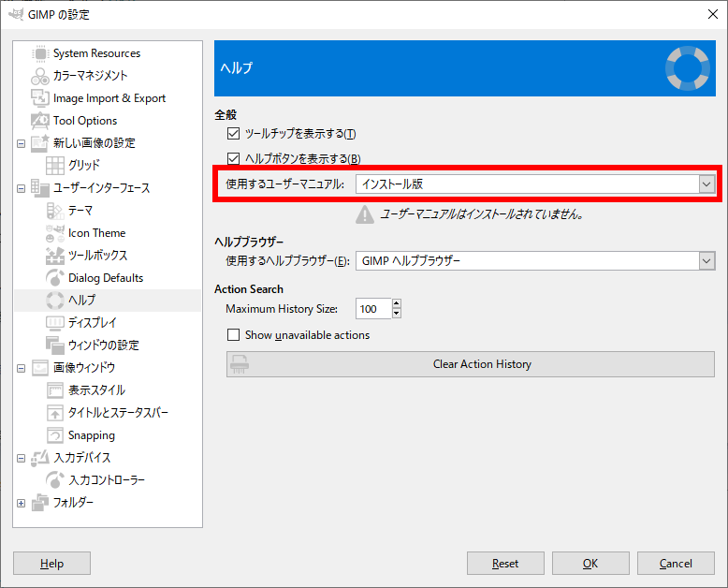Open the カラーマネジメント circles icon
728x588 pixels.
pyautogui.click(x=40, y=76)
